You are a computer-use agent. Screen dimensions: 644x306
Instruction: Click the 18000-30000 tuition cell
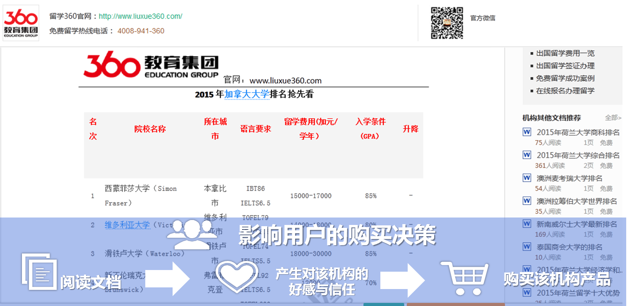(311, 253)
